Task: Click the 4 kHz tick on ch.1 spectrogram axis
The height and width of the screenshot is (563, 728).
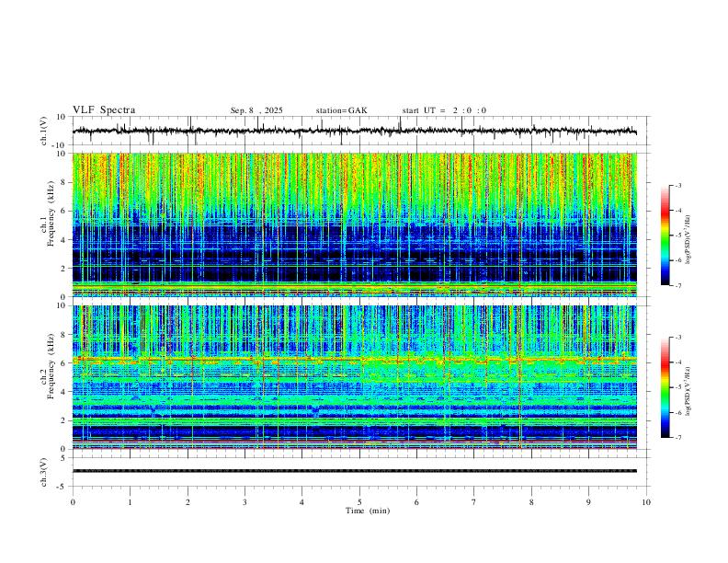Action: (63, 240)
